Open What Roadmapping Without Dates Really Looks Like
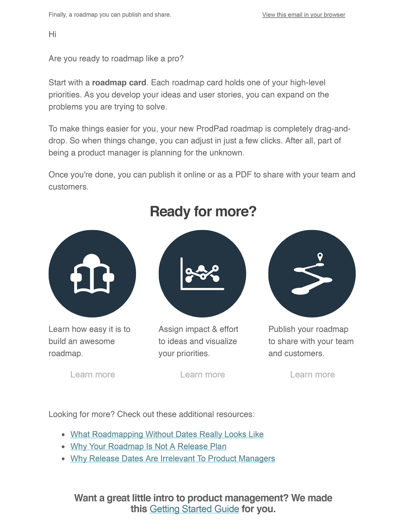Image resolution: width=401 pixels, height=532 pixels. (166, 434)
